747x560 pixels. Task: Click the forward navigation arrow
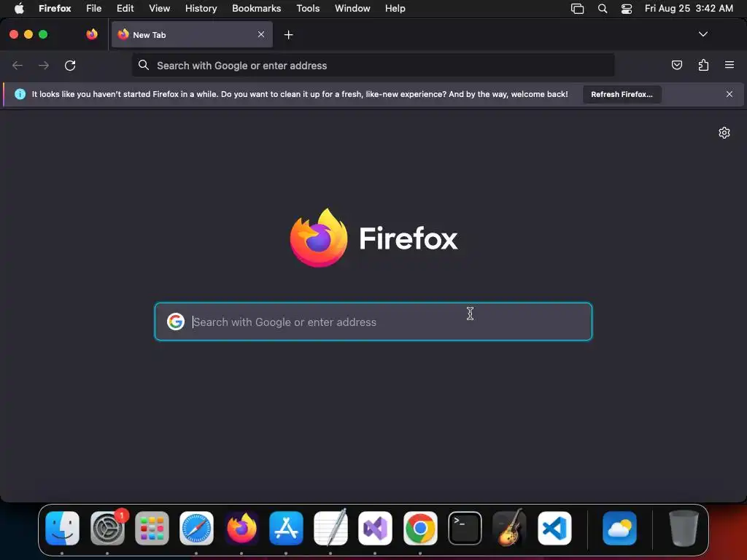(x=44, y=65)
